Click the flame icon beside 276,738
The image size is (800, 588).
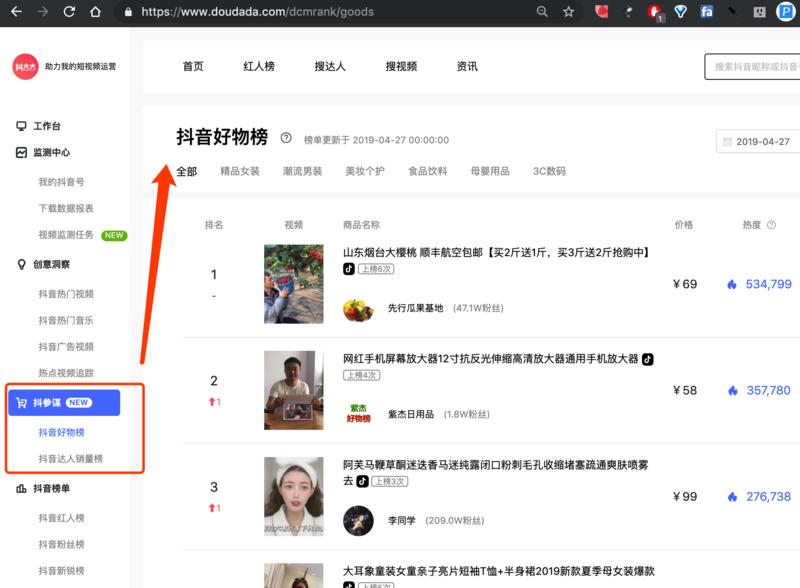click(x=733, y=497)
